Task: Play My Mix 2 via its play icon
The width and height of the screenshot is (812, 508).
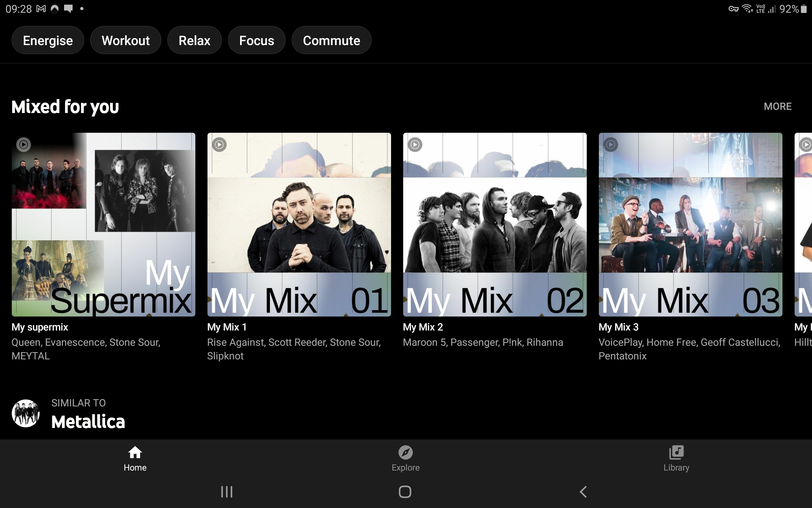Action: pyautogui.click(x=415, y=145)
